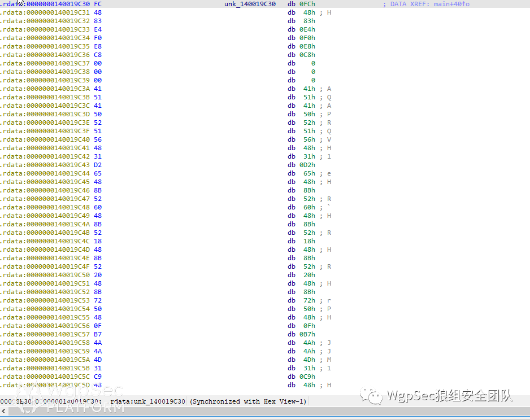
Task: Select the 60h byte at address 140019C48
Action: [x=309, y=207]
